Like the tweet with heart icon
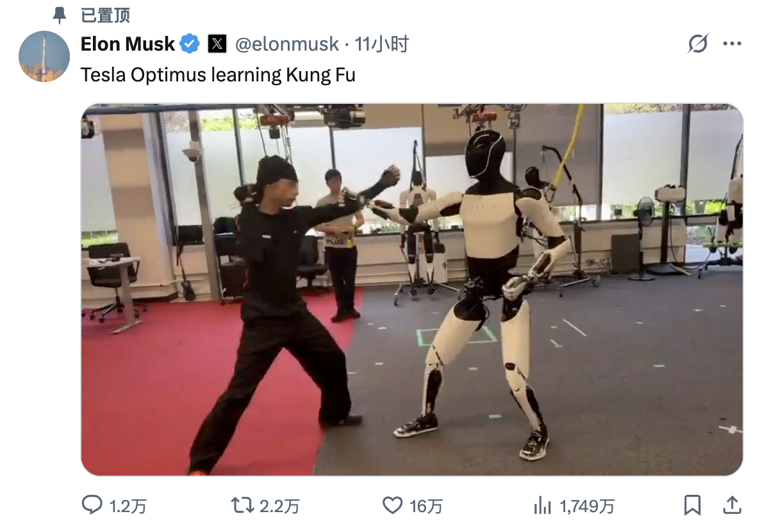Image resolution: width=760 pixels, height=532 pixels. point(392,505)
